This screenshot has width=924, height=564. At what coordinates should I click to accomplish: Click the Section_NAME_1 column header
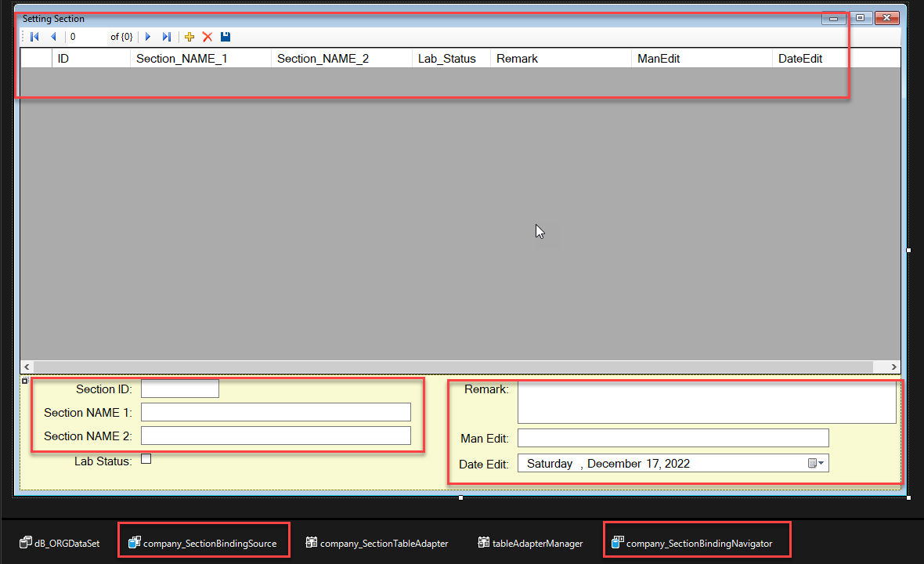click(x=200, y=58)
